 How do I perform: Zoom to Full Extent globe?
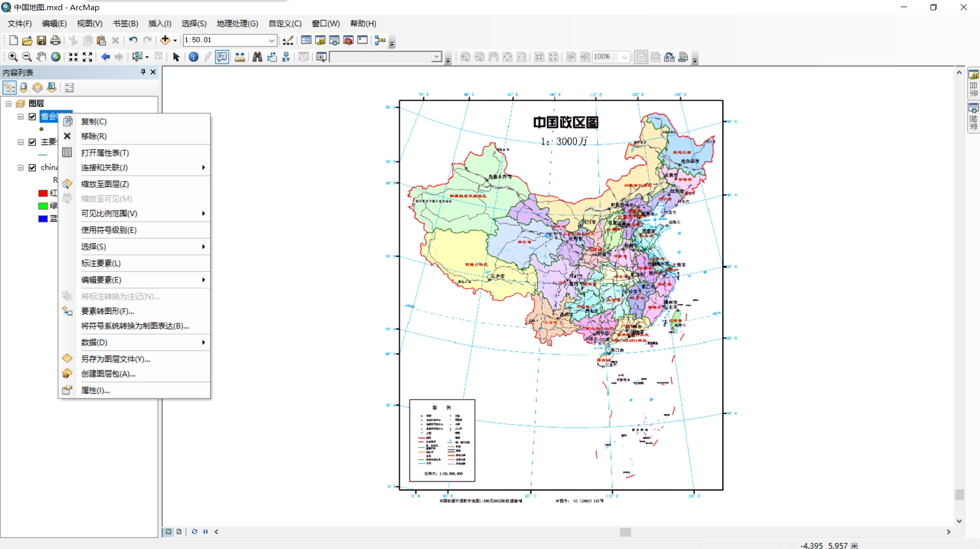[56, 57]
